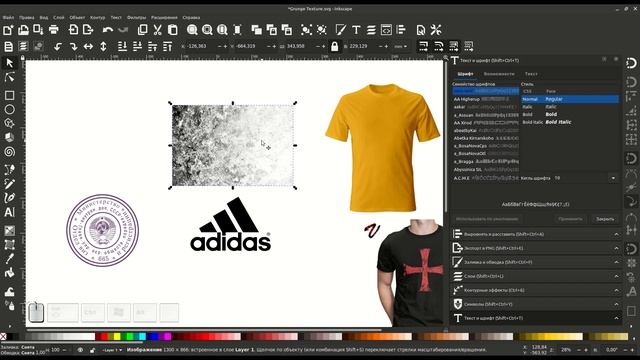Select the Spiral tool
Viewport: 640px width, 360px height.
pos(9,152)
